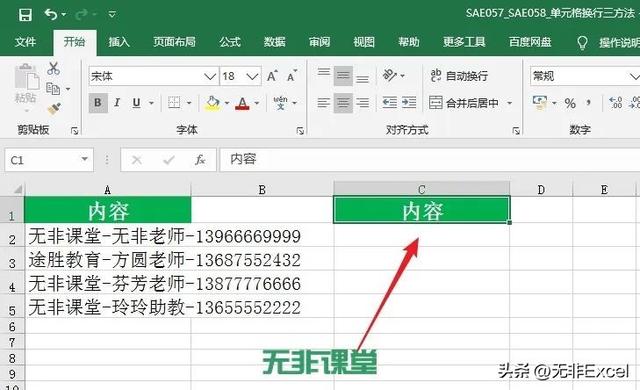
Task: Click the Increase Font Size icon
Action: (x=272, y=76)
